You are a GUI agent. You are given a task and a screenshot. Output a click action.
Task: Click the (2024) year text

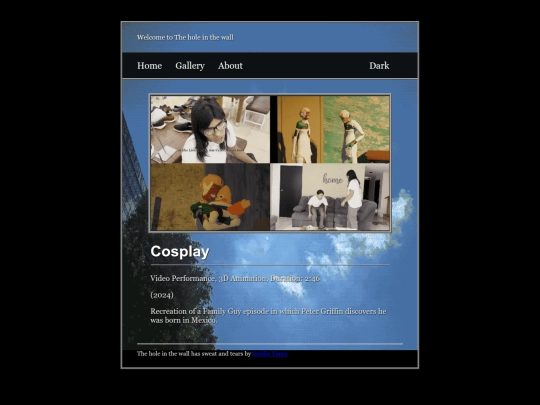(162, 295)
